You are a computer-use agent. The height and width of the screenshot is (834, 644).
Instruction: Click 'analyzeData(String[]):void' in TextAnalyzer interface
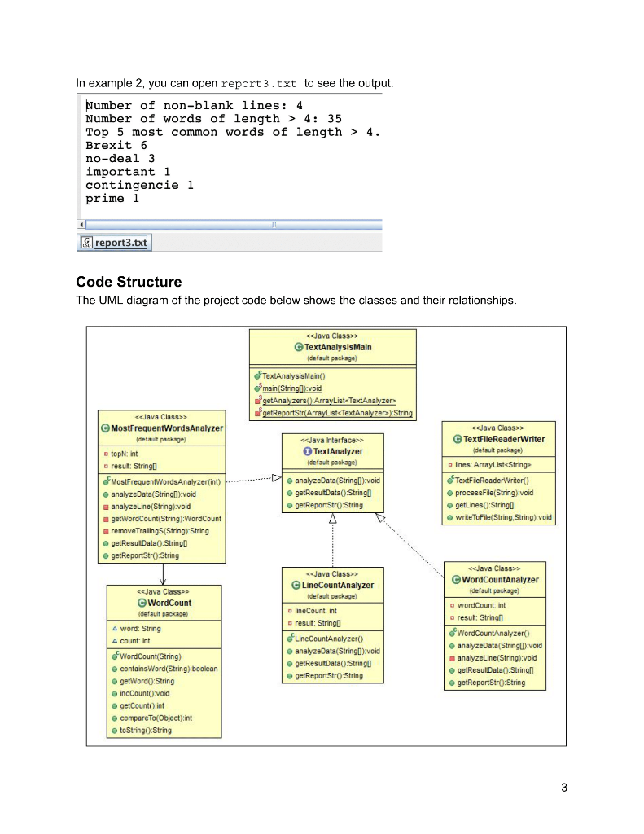pos(337,481)
